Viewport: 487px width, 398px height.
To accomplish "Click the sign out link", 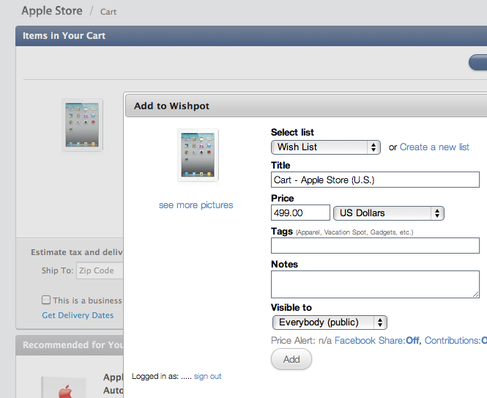I will coord(207,376).
